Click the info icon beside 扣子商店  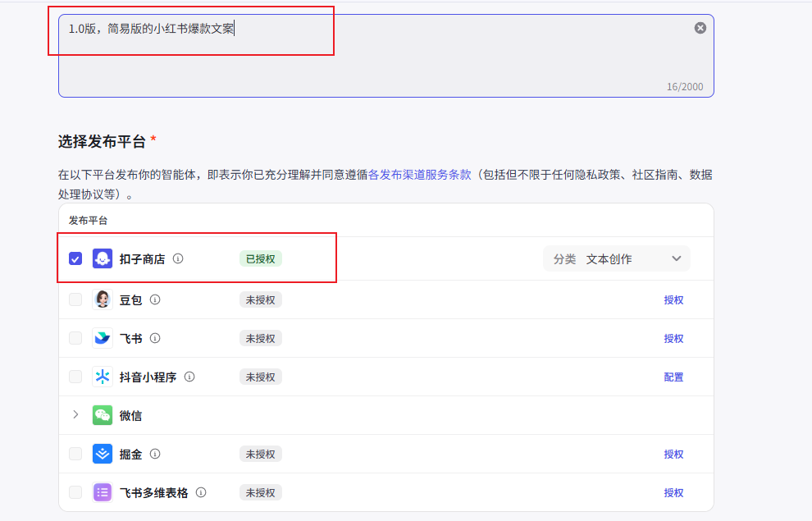pyautogui.click(x=178, y=258)
